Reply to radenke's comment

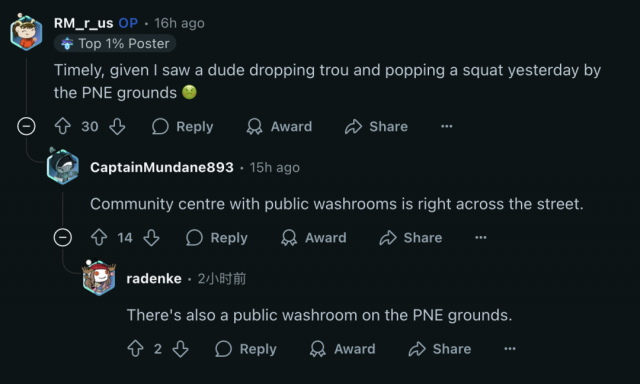[246, 349]
